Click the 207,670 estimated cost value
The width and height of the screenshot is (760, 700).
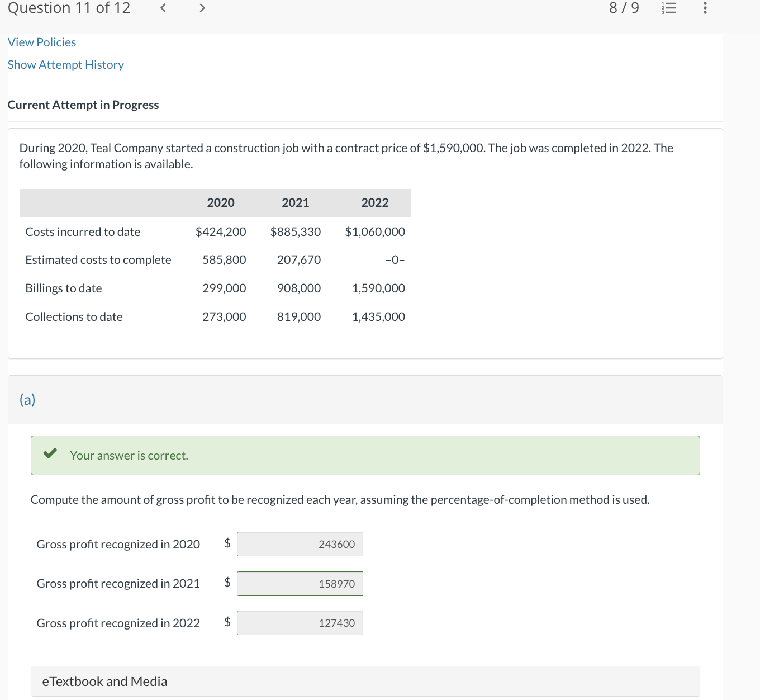[299, 260]
